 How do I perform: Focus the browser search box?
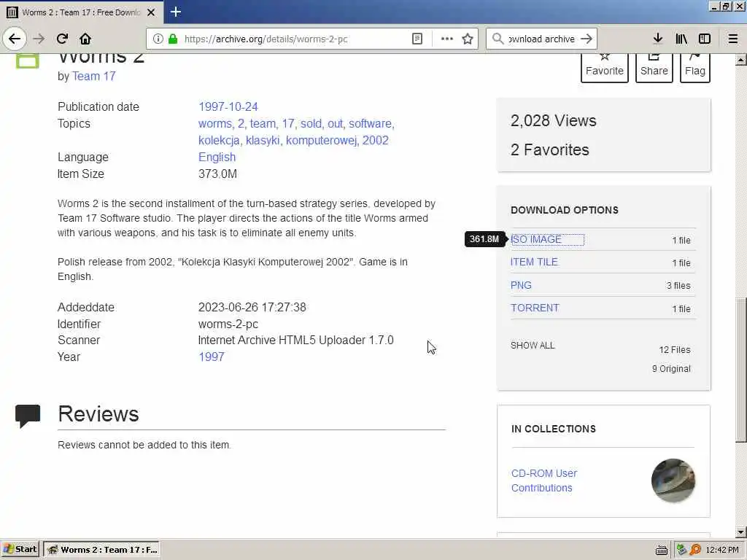(541, 39)
